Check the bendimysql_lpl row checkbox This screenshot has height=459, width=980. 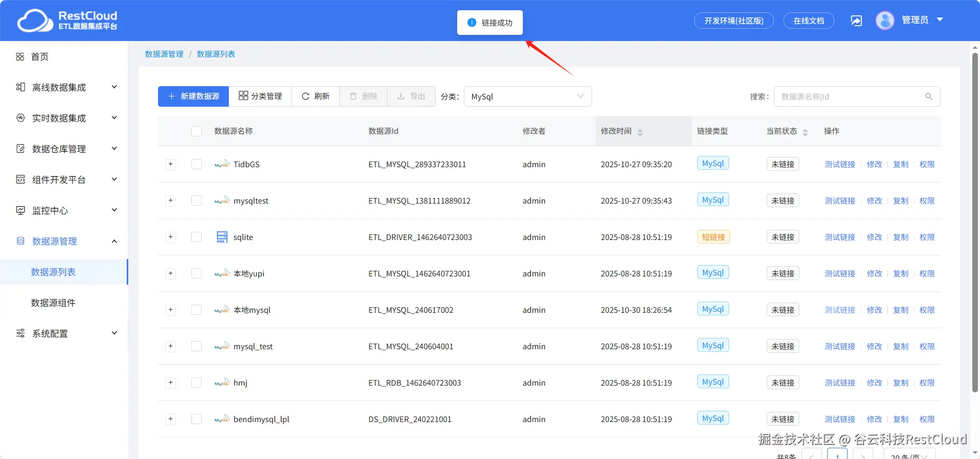click(197, 419)
